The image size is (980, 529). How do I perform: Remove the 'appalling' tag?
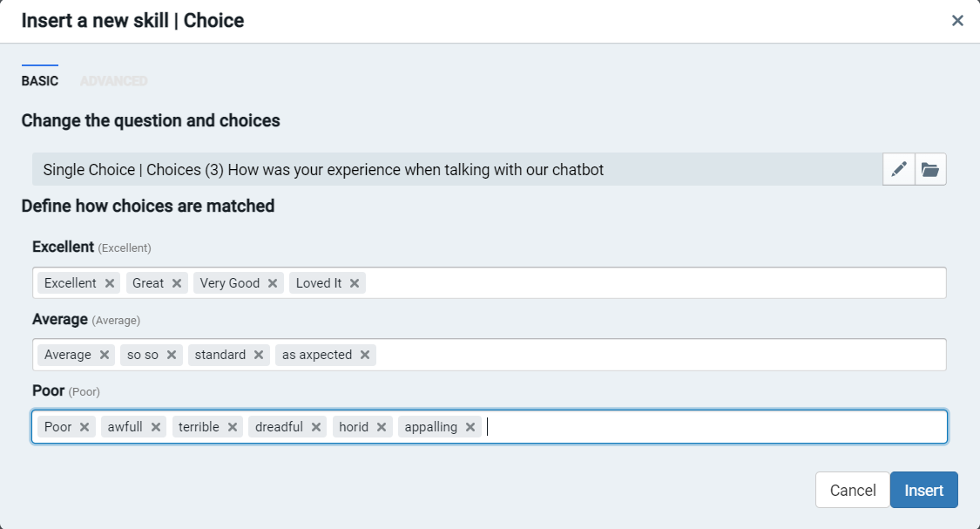[x=470, y=427]
